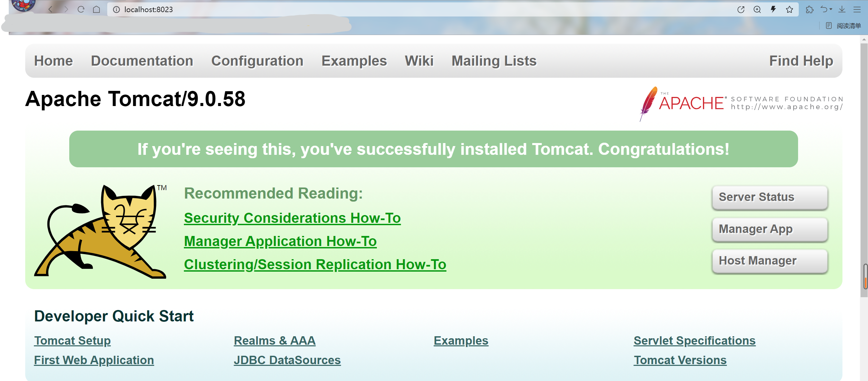Click the share icon in address bar
Viewport: 868px width, 381px height.
[741, 9]
